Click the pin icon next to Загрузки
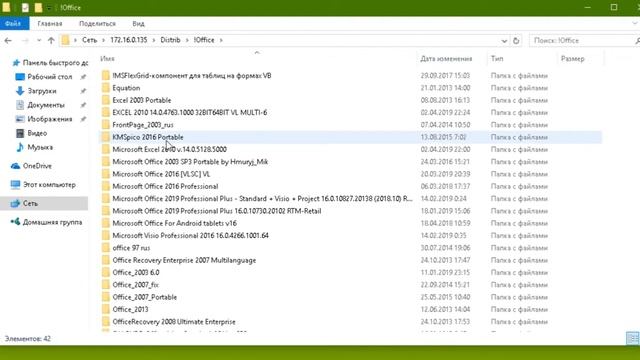This screenshot has height=360, width=640. (x=83, y=91)
